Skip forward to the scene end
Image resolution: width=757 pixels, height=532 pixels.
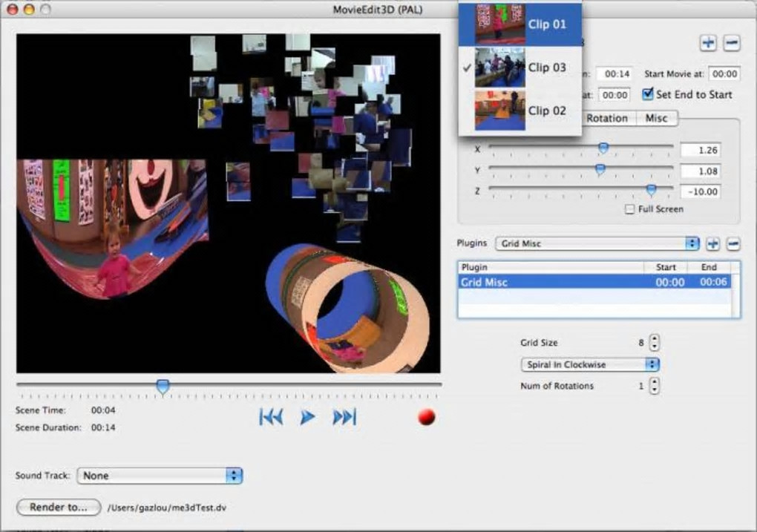point(344,418)
